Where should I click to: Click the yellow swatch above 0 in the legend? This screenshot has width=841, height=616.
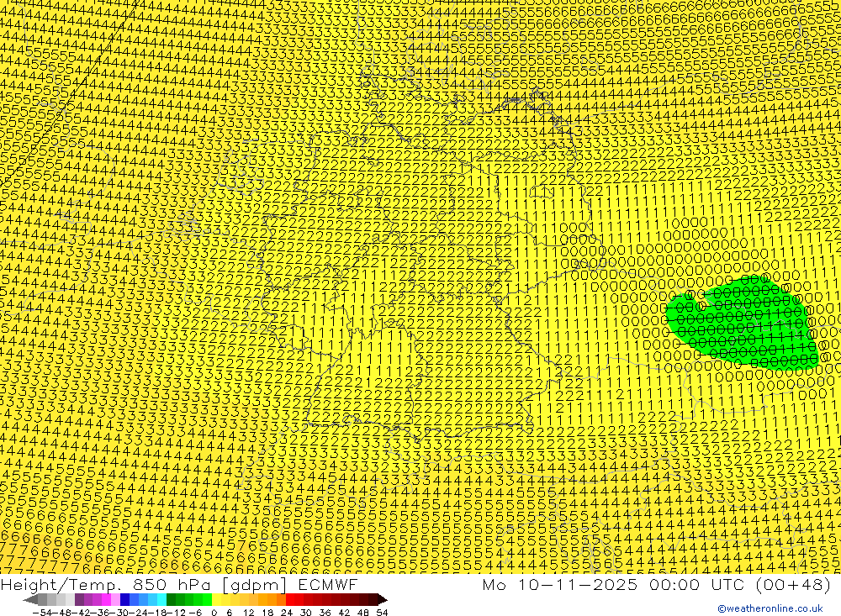click(x=216, y=600)
